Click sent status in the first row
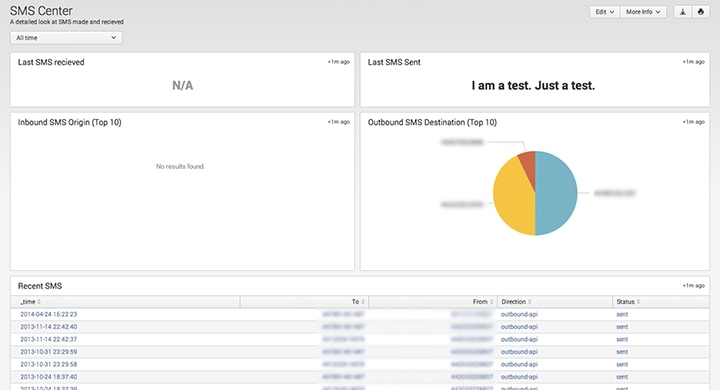 (622, 314)
